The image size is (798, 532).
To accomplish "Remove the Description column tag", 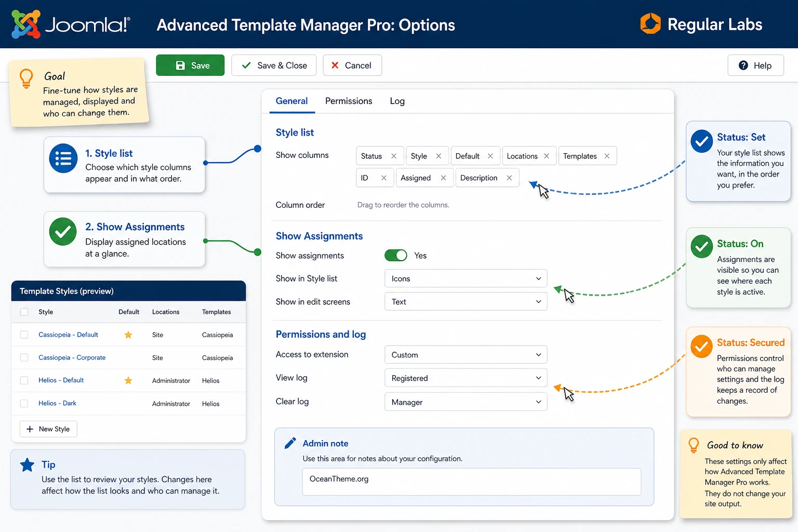I will point(509,178).
